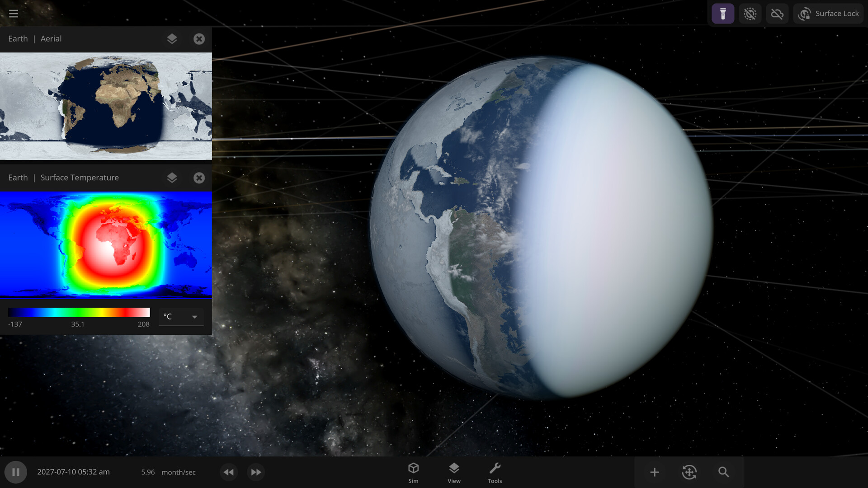Toggle the flashlight/spotlight icon
The width and height of the screenshot is (868, 488).
pyautogui.click(x=723, y=13)
